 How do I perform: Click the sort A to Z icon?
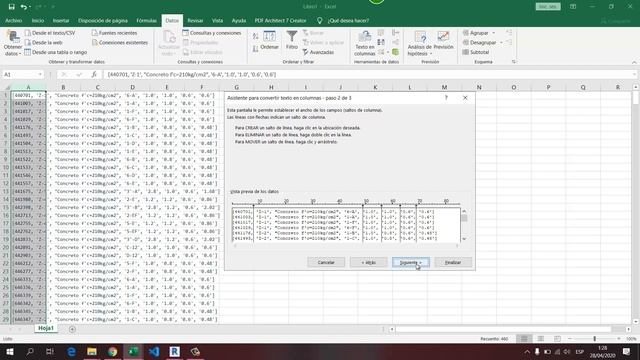(x=256, y=36)
